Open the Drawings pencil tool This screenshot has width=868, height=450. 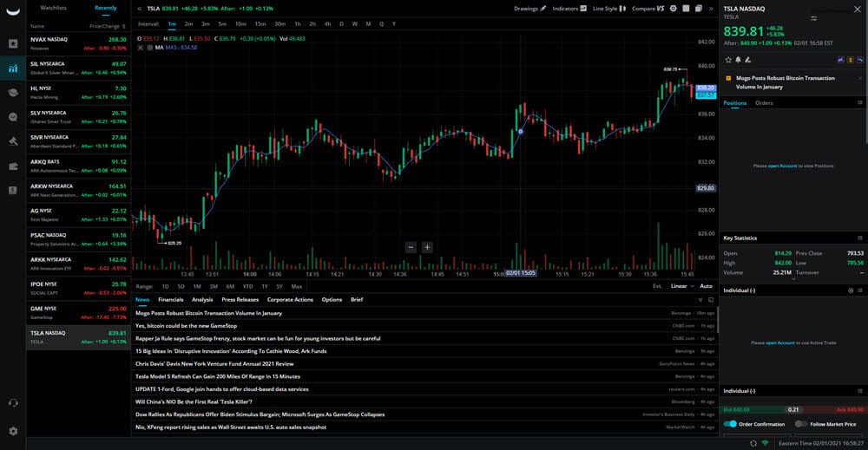pyautogui.click(x=529, y=9)
